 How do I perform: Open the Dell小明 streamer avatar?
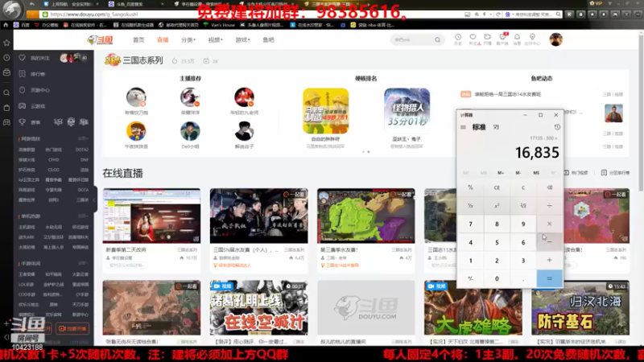pyautogui.click(x=190, y=131)
